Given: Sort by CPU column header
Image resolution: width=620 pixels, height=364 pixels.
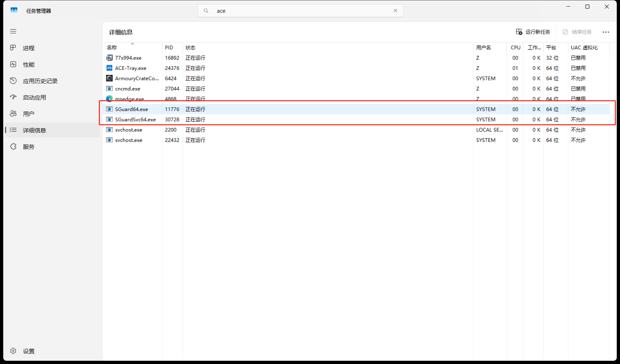Looking at the screenshot, I should [515, 47].
